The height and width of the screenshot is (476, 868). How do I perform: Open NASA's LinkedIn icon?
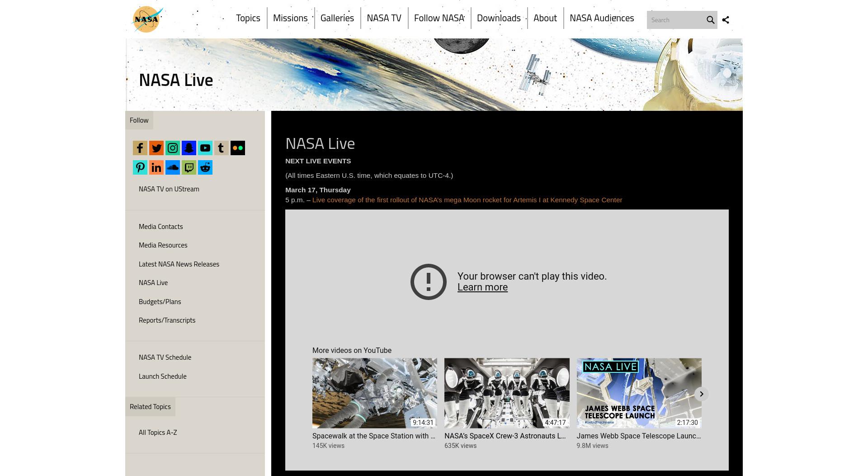point(156,167)
